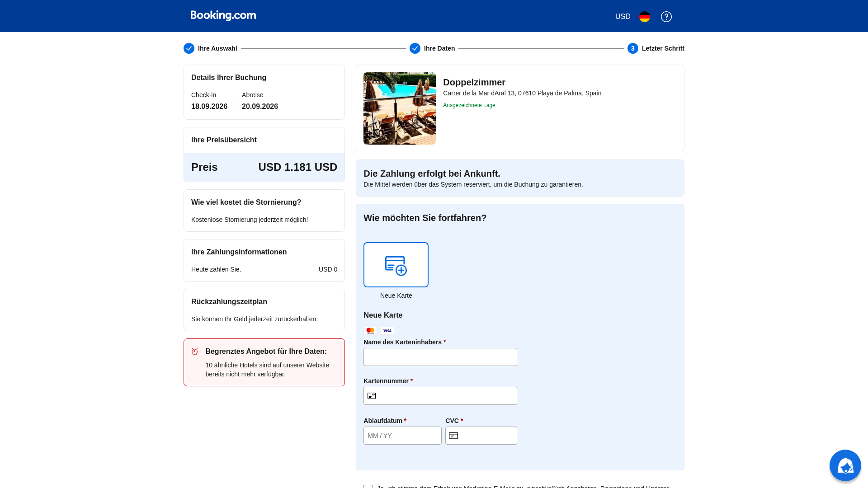Click the Booking.com logo

tap(222, 15)
